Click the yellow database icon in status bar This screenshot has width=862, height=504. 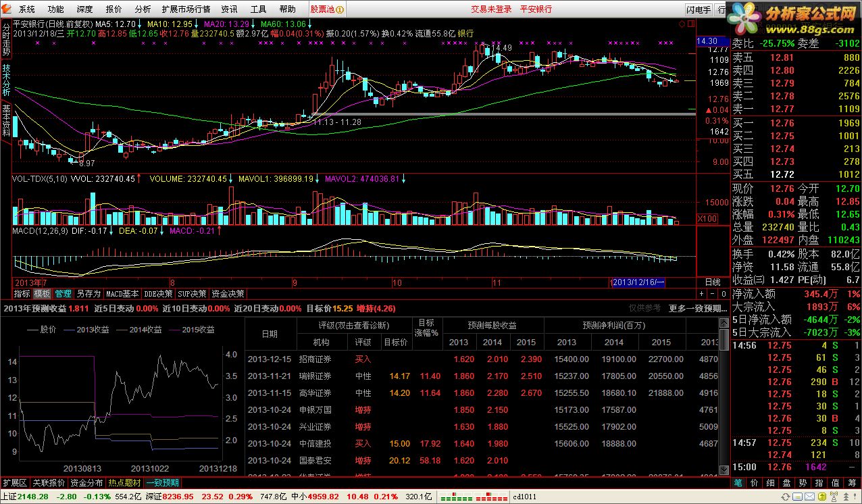(x=821, y=497)
